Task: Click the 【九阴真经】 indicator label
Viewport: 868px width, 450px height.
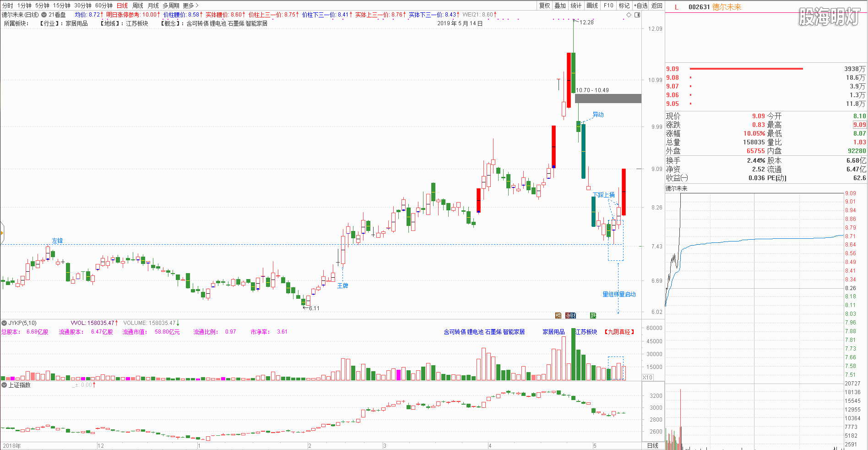Action: 619,332
